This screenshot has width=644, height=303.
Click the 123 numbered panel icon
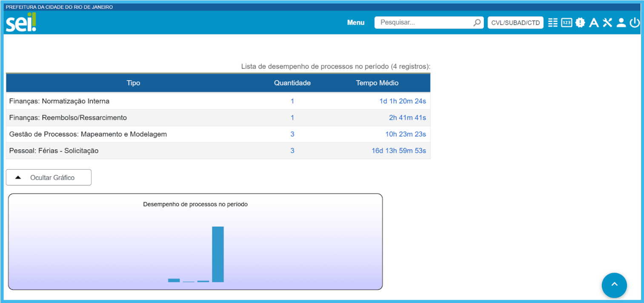(566, 23)
